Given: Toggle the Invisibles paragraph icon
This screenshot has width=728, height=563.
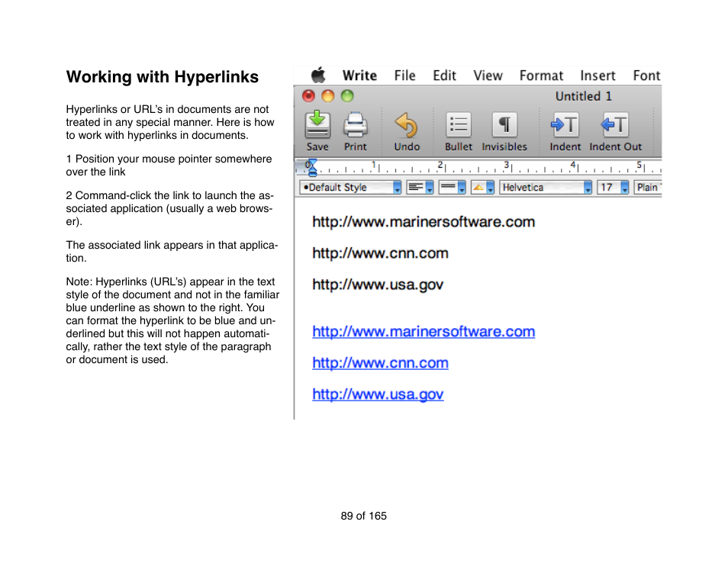Looking at the screenshot, I should (504, 125).
